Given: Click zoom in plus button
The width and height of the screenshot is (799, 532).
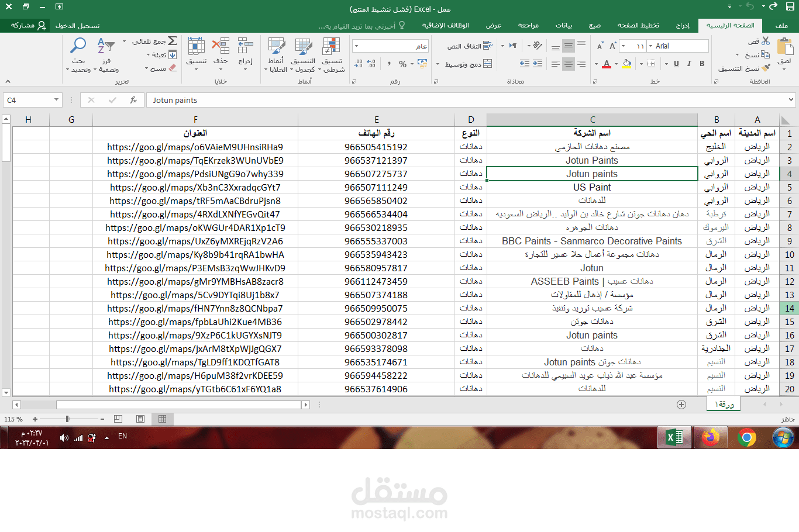Looking at the screenshot, I should [x=35, y=419].
